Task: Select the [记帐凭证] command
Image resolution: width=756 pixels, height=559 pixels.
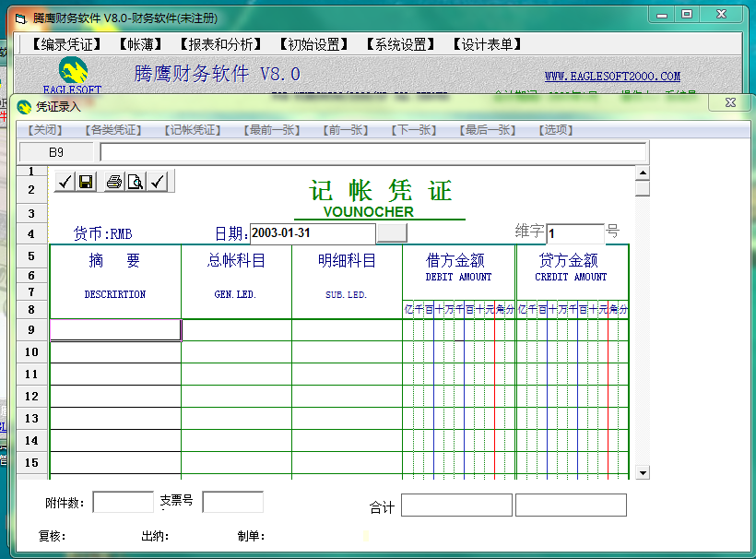Action: click(x=193, y=130)
